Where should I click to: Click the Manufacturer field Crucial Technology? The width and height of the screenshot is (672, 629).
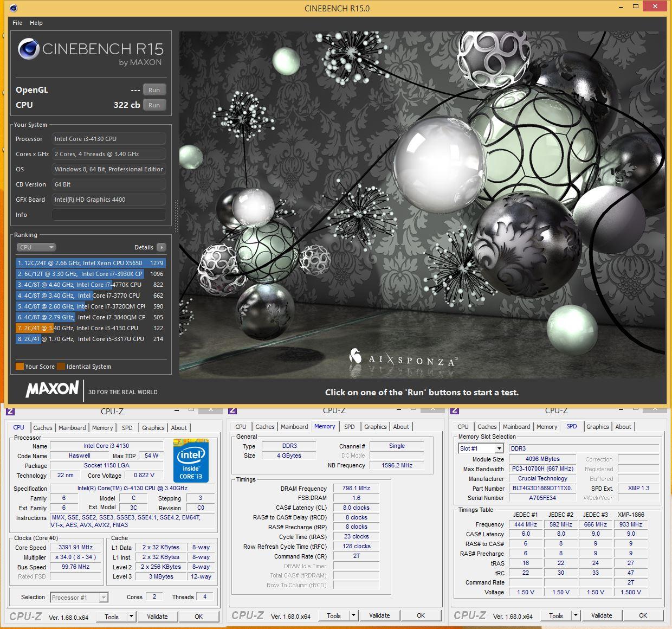click(x=542, y=478)
